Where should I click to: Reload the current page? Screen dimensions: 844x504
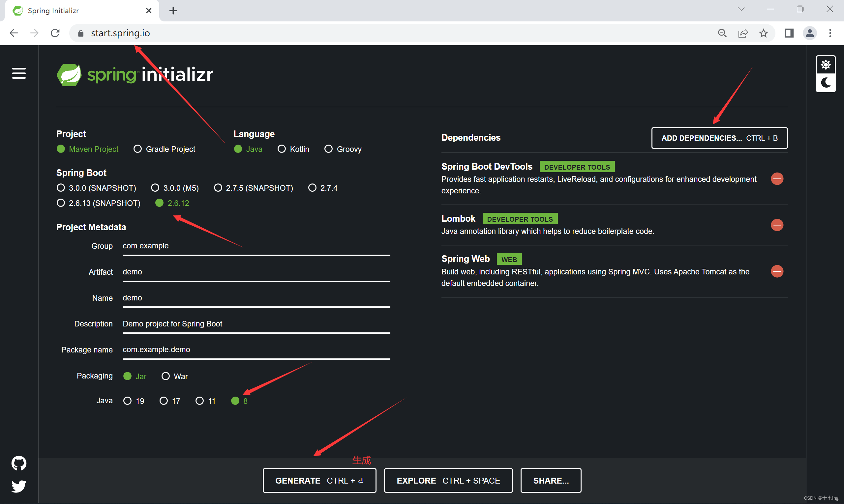pos(55,33)
